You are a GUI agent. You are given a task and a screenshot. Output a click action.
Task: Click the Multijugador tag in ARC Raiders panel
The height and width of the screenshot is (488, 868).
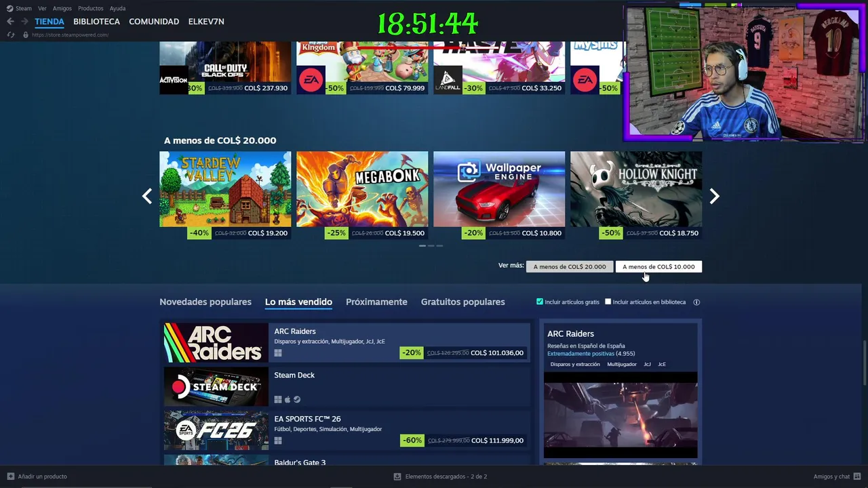(622, 365)
